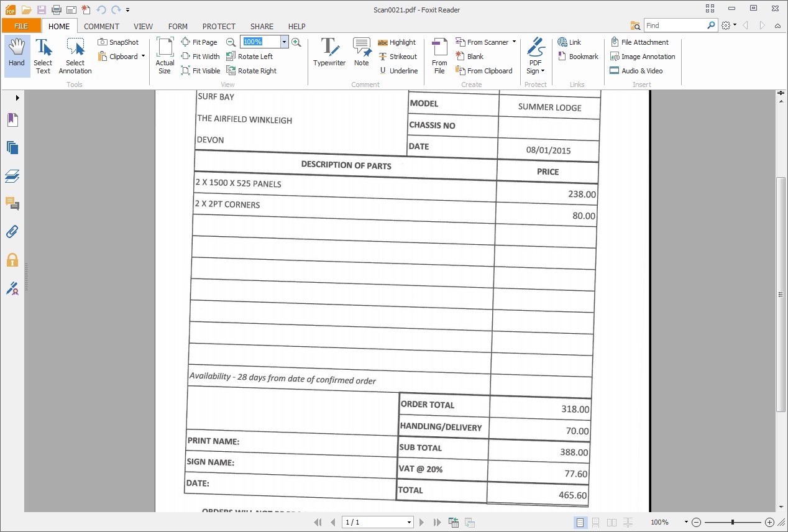Open the attachments sidebar panel
The image size is (788, 532).
pos(12,232)
